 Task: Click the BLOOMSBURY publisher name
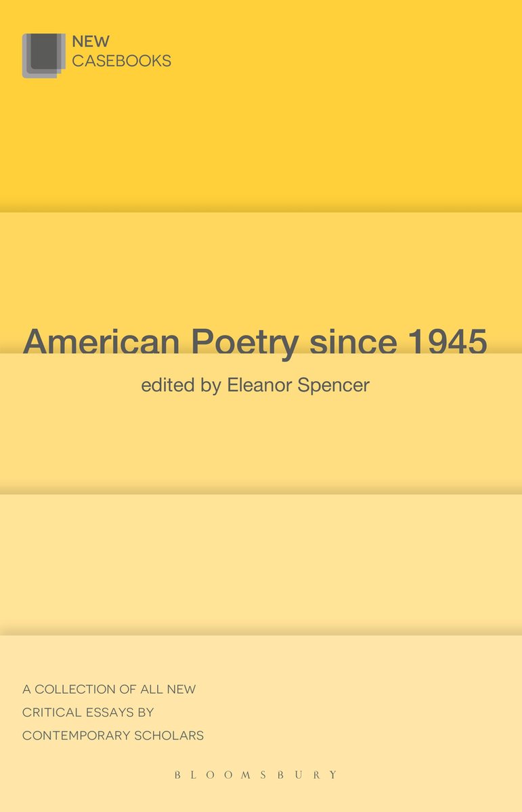coord(256,775)
